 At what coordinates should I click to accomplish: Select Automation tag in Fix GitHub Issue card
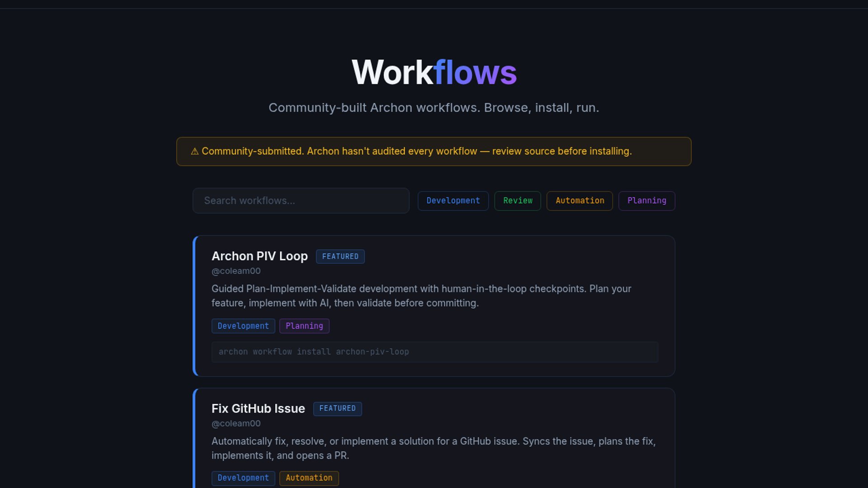309,478
